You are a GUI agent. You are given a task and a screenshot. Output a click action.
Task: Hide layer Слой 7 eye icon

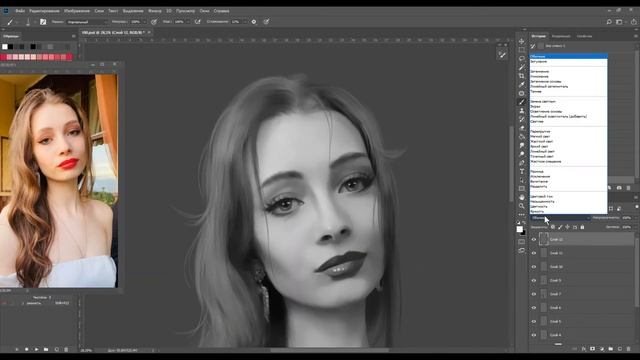pos(533,294)
